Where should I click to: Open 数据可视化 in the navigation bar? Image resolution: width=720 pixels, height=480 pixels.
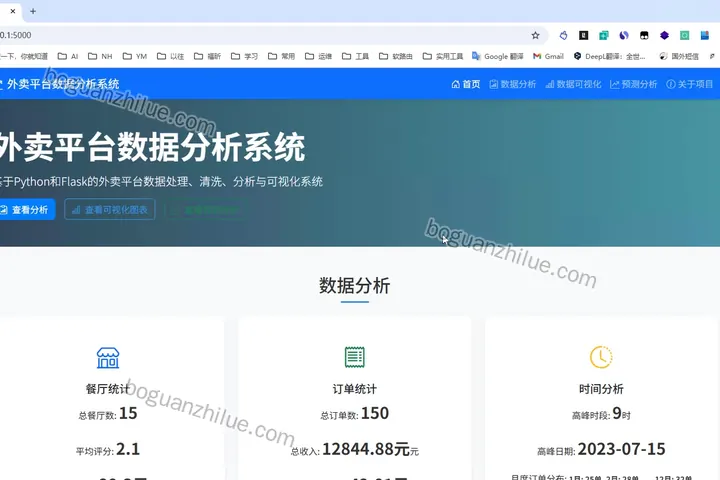tap(573, 84)
